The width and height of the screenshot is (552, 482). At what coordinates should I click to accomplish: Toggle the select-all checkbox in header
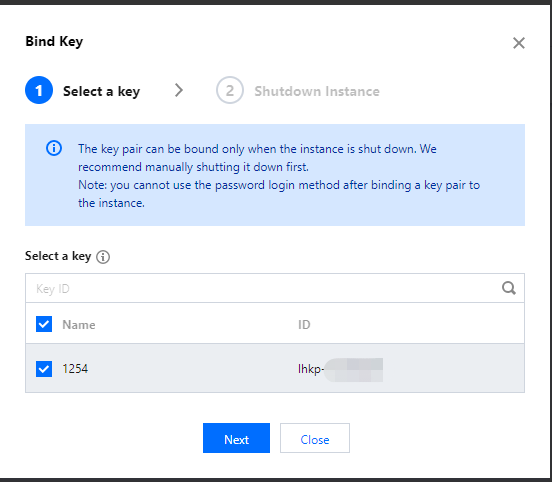44,324
